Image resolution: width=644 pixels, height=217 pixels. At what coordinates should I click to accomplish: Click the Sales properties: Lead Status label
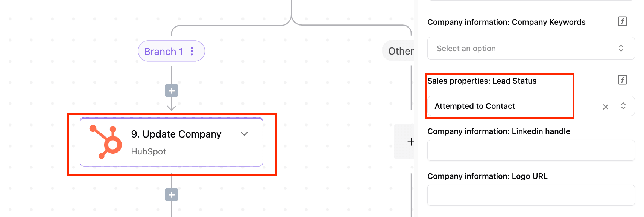482,81
